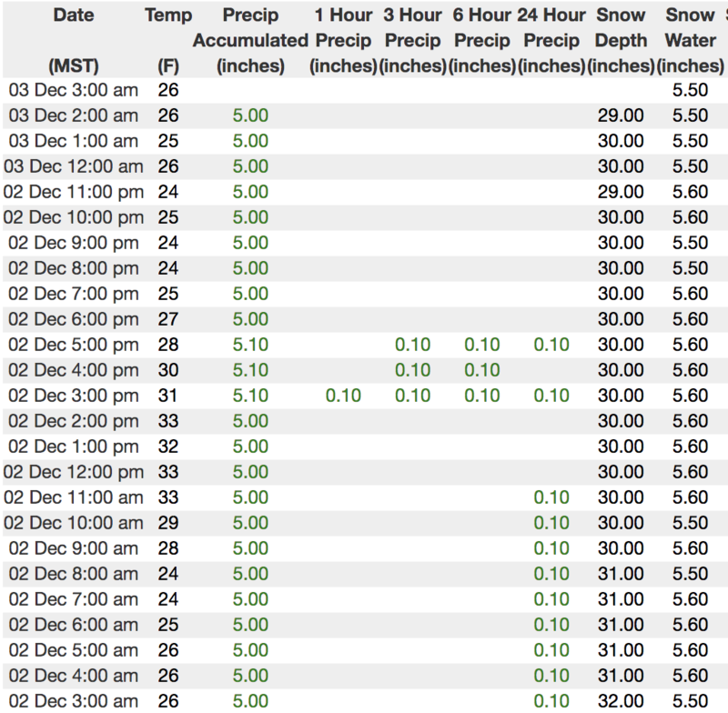Select the temperature value 27

pos(167,319)
